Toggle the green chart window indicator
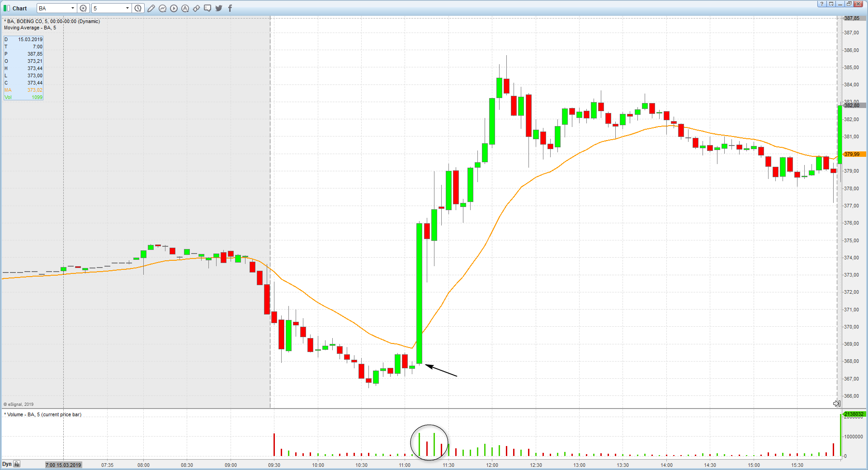Viewport: 868px width, 470px height. 6,8
